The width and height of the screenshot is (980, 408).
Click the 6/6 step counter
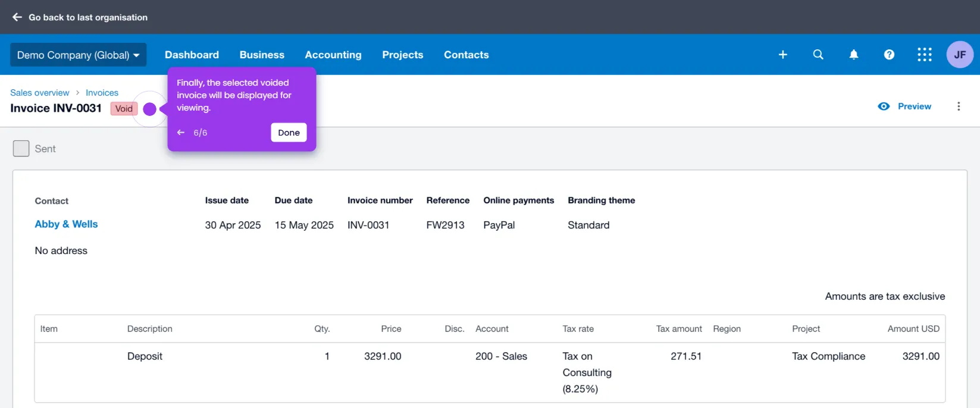coord(201,133)
